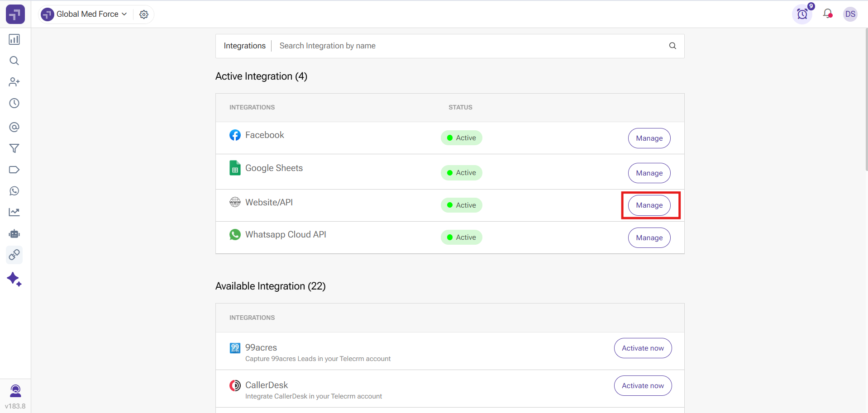This screenshot has width=868, height=413.
Task: Click the Active status badge for Facebook
Action: pyautogui.click(x=461, y=138)
